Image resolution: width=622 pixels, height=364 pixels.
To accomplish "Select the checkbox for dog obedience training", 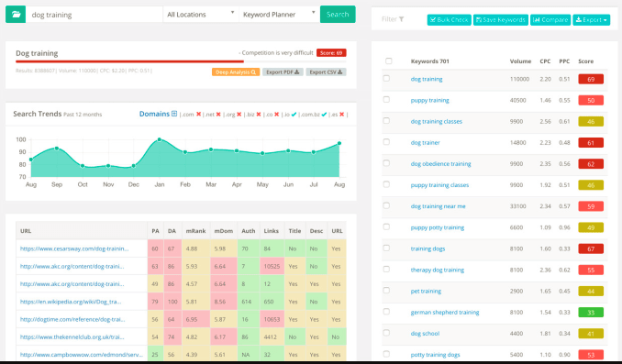I will click(386, 163).
